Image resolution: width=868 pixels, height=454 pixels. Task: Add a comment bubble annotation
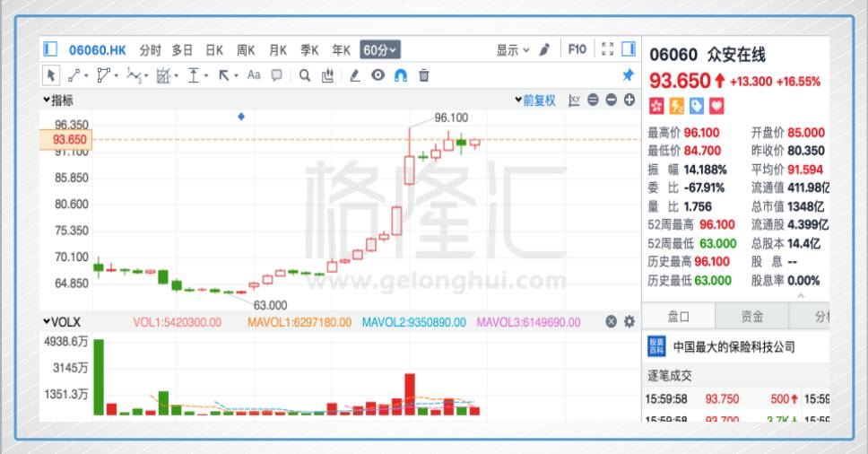277,75
